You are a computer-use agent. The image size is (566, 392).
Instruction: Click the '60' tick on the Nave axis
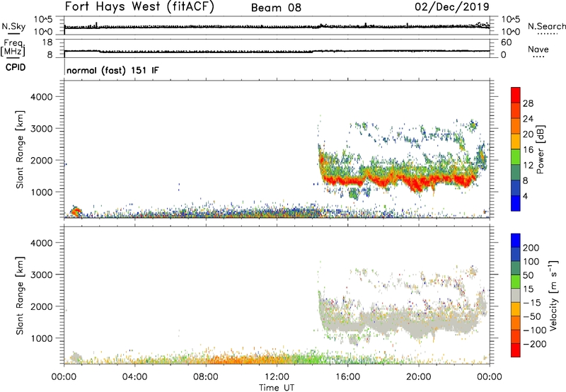click(x=506, y=42)
